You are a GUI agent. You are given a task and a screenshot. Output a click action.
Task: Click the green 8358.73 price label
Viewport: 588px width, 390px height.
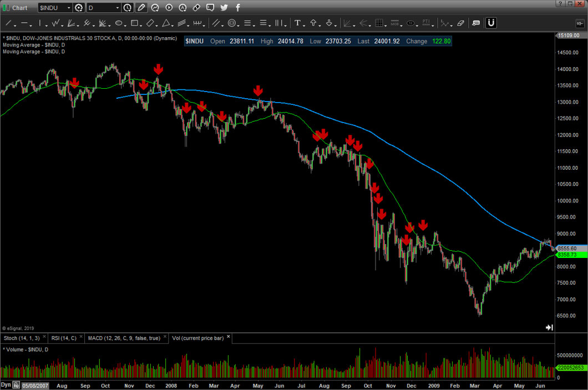click(571, 255)
